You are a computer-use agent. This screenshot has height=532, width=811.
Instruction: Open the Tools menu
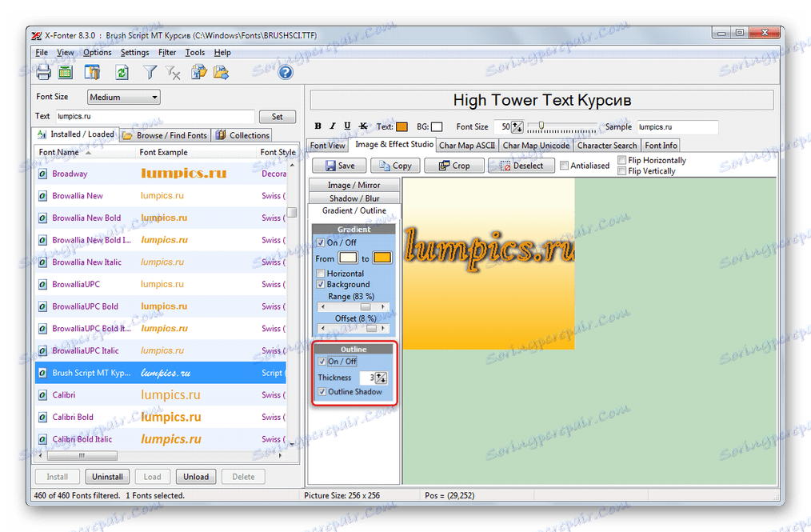click(195, 52)
